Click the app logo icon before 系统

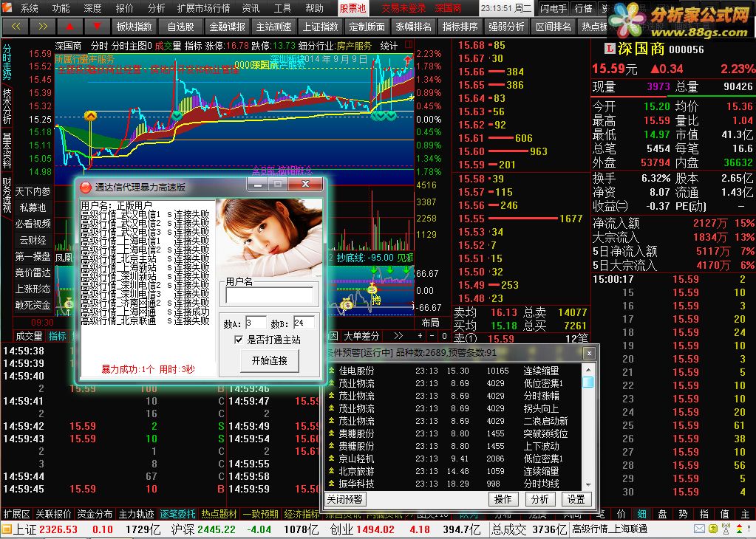[x=7, y=7]
